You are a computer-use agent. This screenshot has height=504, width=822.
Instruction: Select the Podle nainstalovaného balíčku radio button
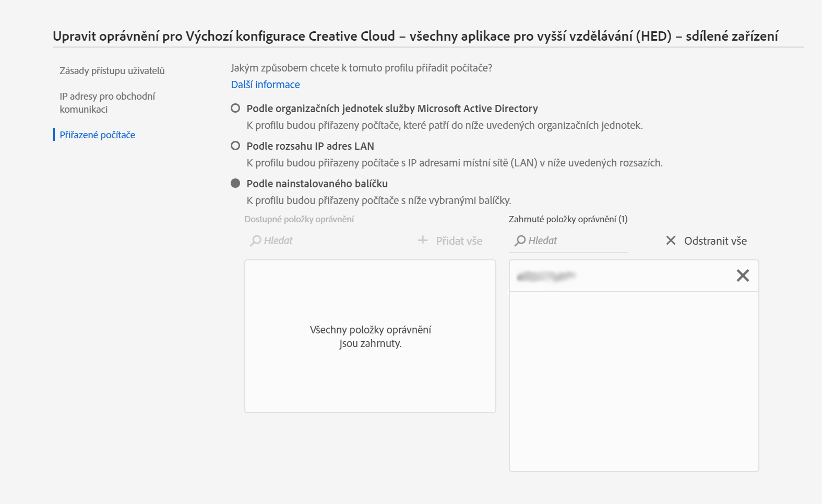(235, 183)
